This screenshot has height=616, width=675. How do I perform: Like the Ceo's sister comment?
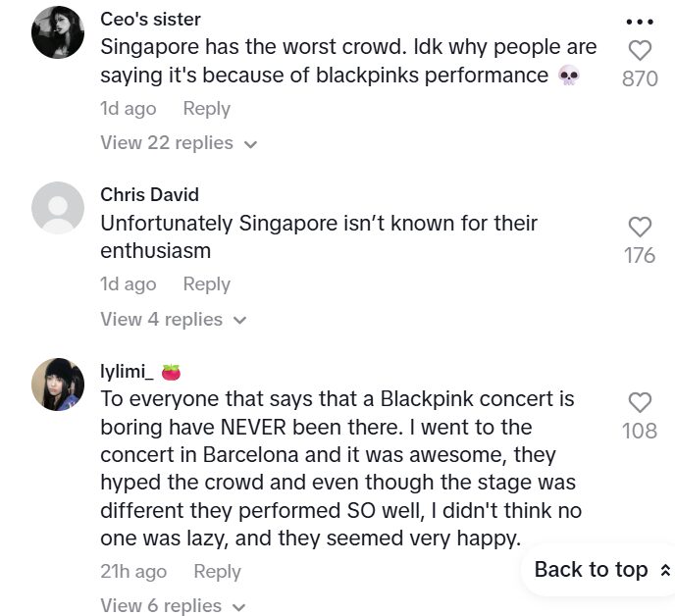tap(640, 51)
